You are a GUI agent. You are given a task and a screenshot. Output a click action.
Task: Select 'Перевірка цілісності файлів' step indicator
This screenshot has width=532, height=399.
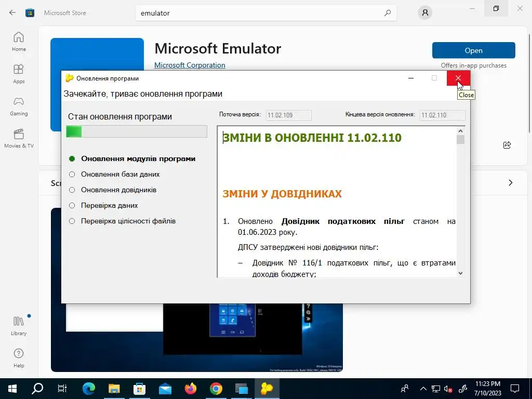pyautogui.click(x=72, y=221)
